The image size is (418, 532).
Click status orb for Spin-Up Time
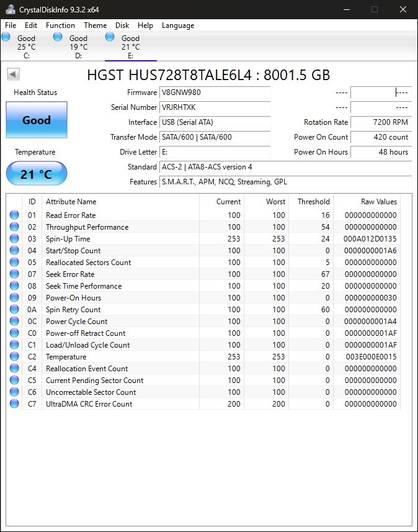[x=14, y=238]
